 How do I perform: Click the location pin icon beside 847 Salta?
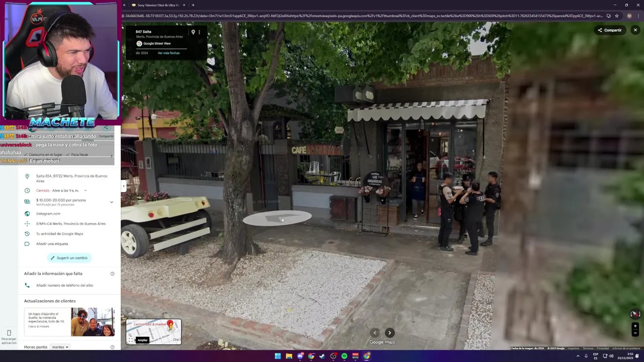click(x=193, y=32)
